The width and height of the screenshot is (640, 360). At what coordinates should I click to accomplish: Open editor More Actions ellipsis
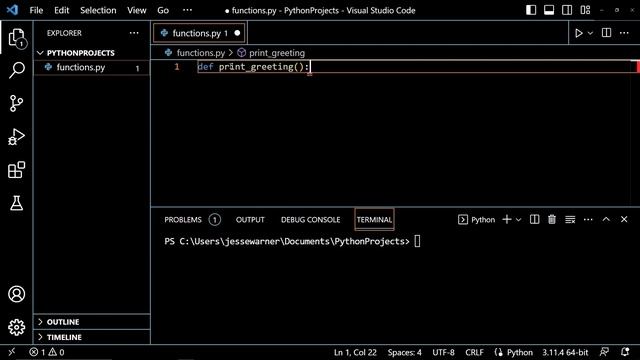[624, 33]
